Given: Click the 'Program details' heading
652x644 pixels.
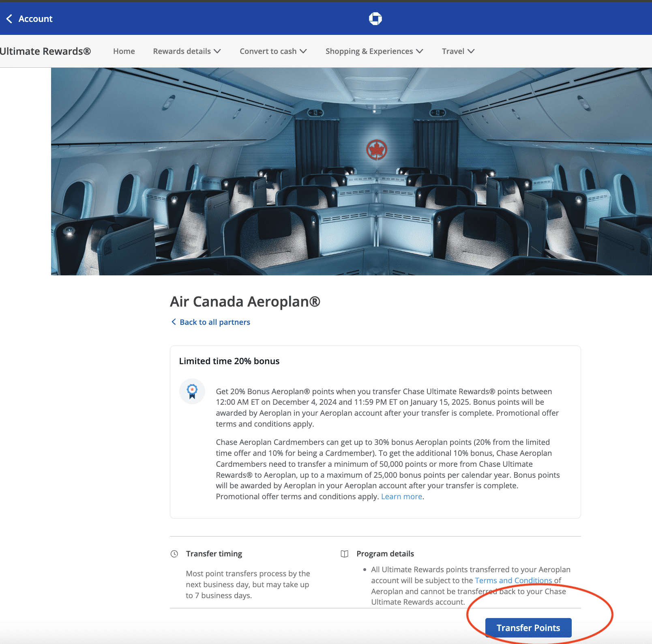Looking at the screenshot, I should point(385,554).
